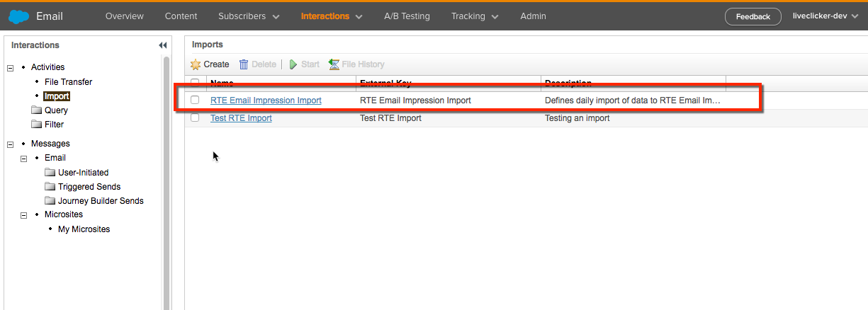
Task: Check the RTE Email Impression Import checkbox
Action: (195, 101)
